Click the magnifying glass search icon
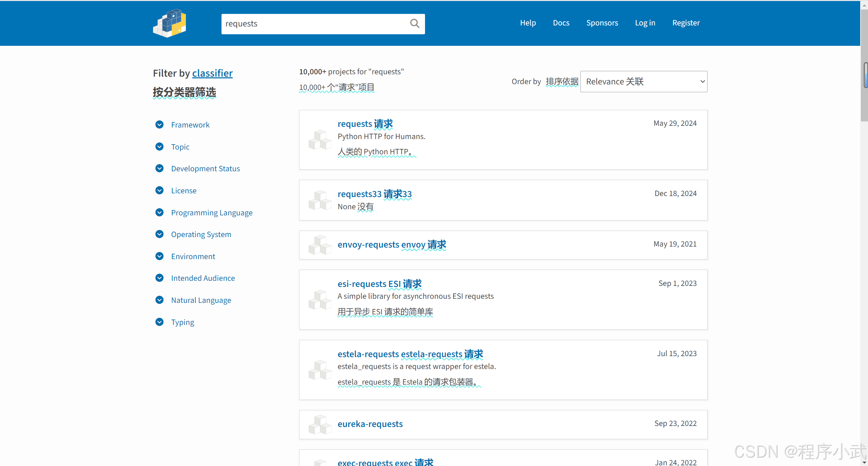The height and width of the screenshot is (466, 868). click(414, 23)
